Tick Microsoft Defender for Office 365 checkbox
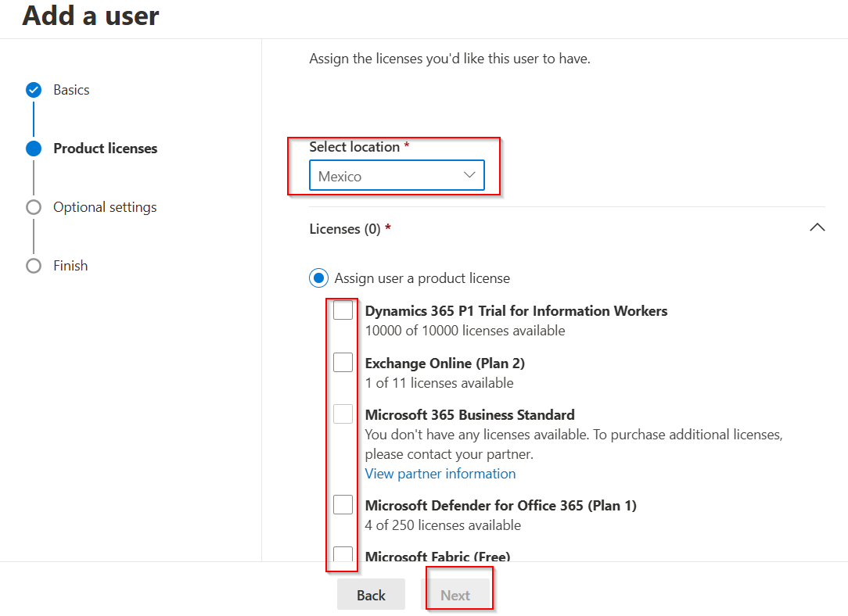Viewport: 848px width, 616px height. coord(343,505)
